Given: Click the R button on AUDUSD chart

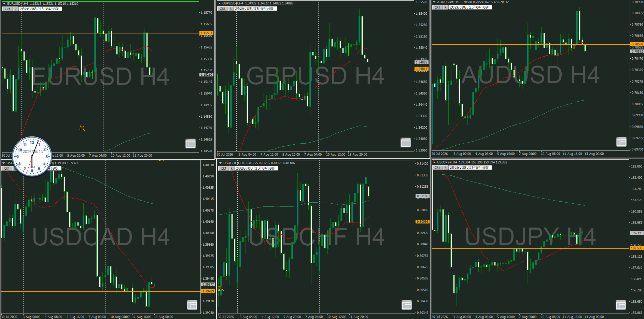Looking at the screenshot, I should click(x=446, y=8).
